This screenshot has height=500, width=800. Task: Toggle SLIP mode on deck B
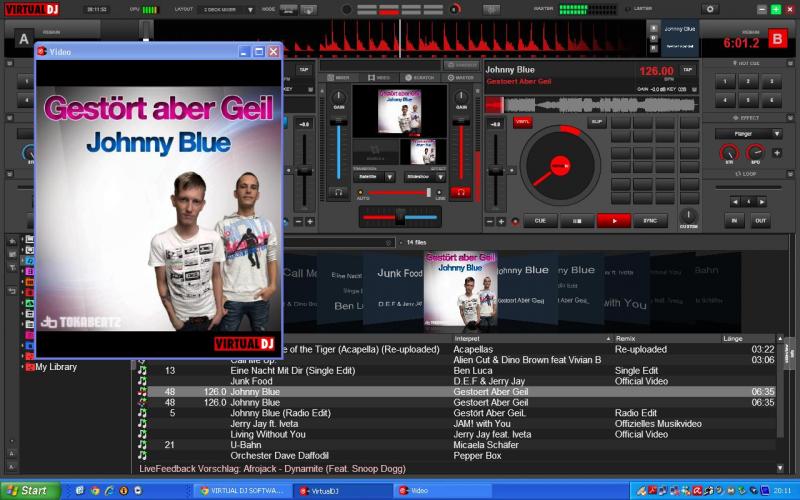(596, 122)
